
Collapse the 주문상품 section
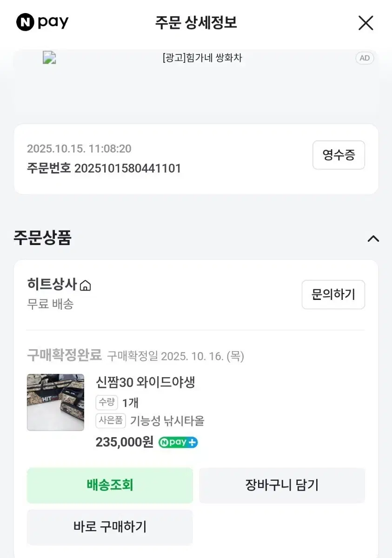click(x=373, y=239)
